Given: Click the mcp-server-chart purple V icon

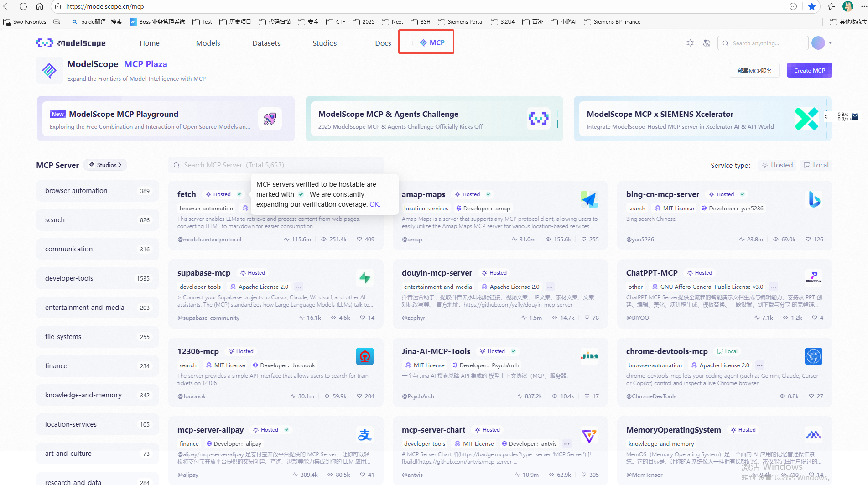Looking at the screenshot, I should click(x=589, y=436).
